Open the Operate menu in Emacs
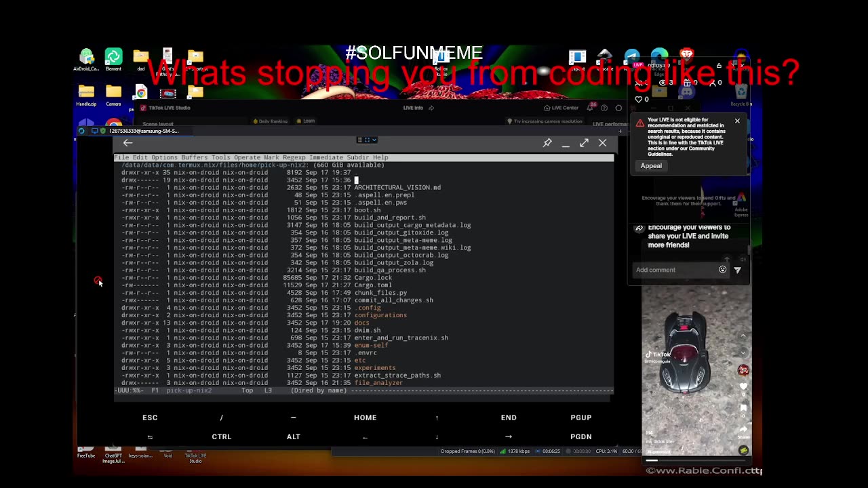 tap(247, 157)
